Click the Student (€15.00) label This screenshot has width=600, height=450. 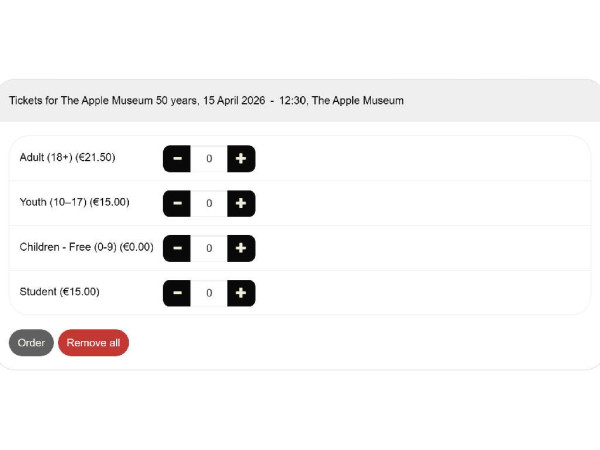[x=59, y=292]
